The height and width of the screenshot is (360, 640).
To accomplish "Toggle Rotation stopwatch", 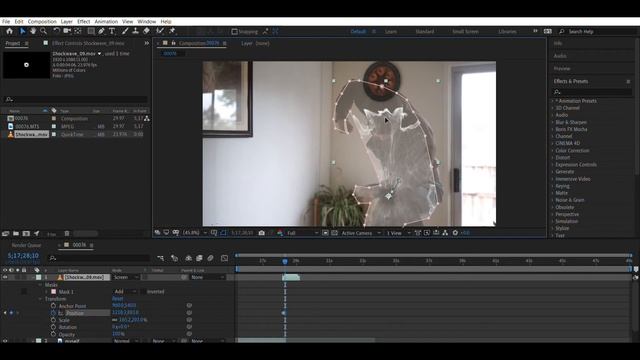I will pyautogui.click(x=53, y=327).
